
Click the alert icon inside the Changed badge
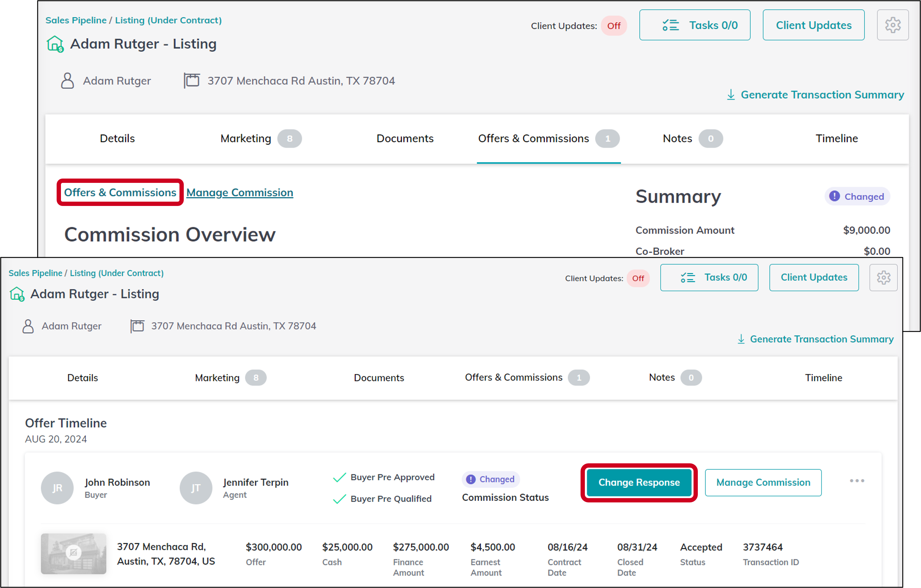click(835, 196)
